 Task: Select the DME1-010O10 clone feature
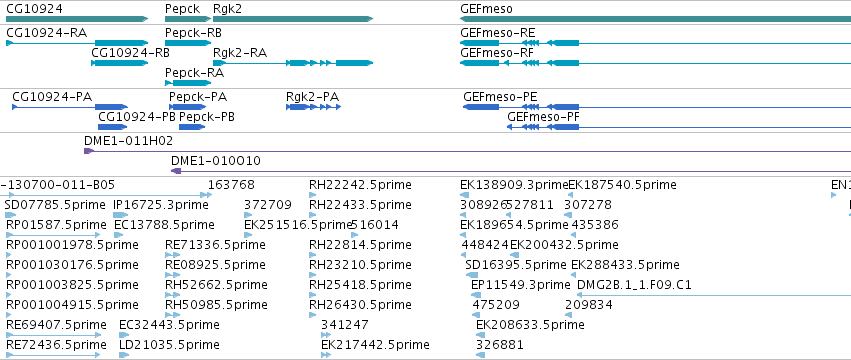(x=511, y=171)
